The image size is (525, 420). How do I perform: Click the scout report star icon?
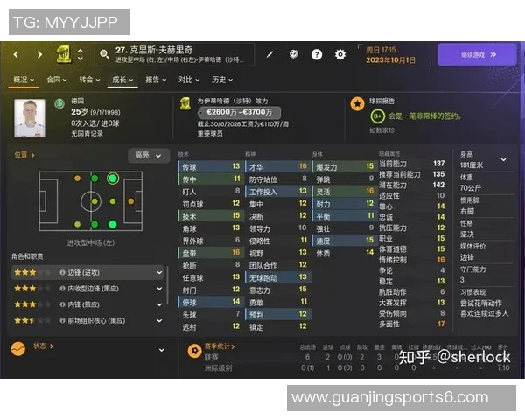tap(357, 104)
